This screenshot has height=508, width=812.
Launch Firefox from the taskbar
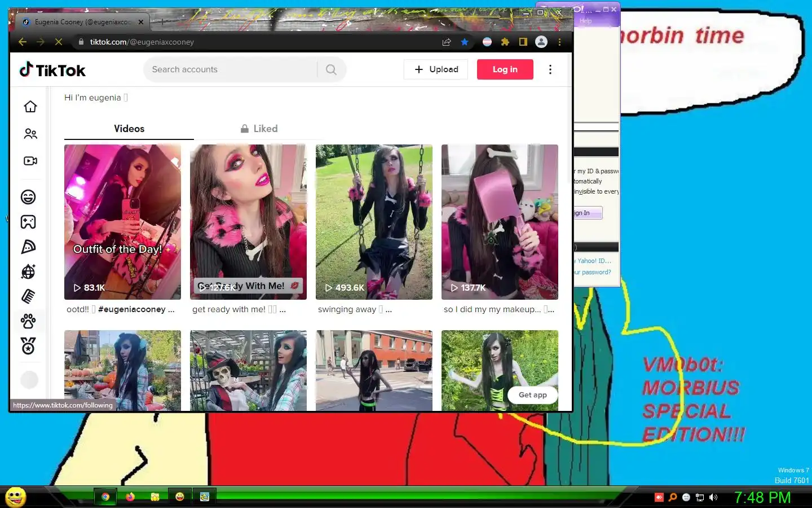(130, 497)
